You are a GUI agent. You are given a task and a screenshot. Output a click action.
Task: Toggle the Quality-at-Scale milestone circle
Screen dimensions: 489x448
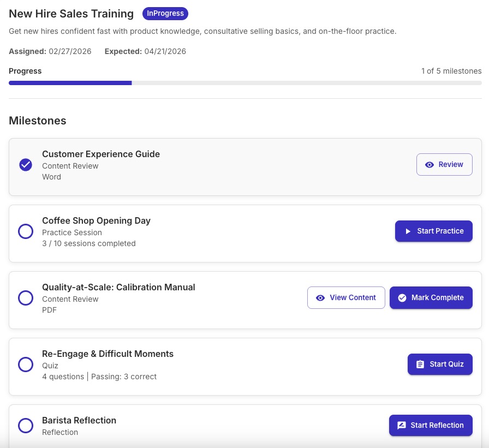[x=26, y=297]
